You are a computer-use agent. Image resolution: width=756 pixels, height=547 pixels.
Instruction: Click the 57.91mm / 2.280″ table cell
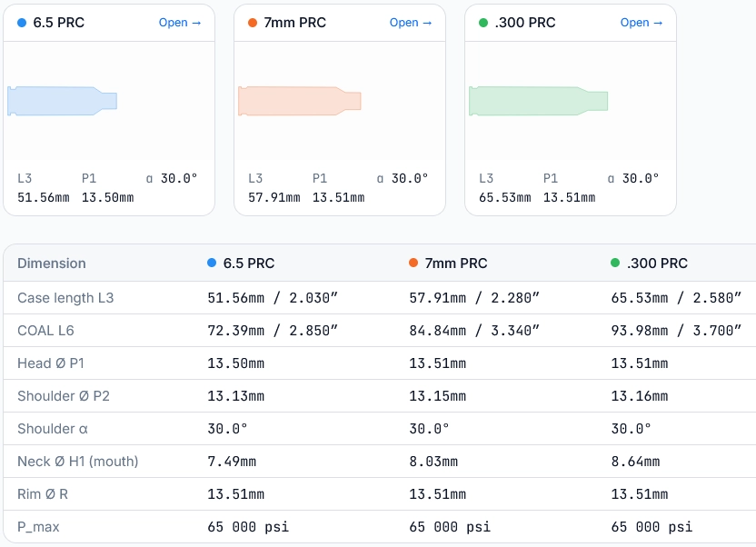[x=474, y=298]
